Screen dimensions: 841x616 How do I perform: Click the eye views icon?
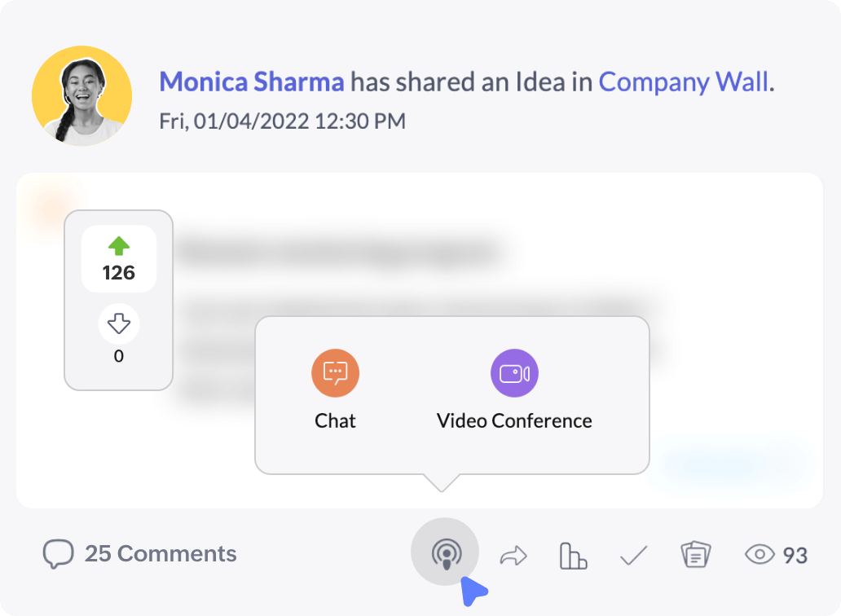click(x=760, y=555)
